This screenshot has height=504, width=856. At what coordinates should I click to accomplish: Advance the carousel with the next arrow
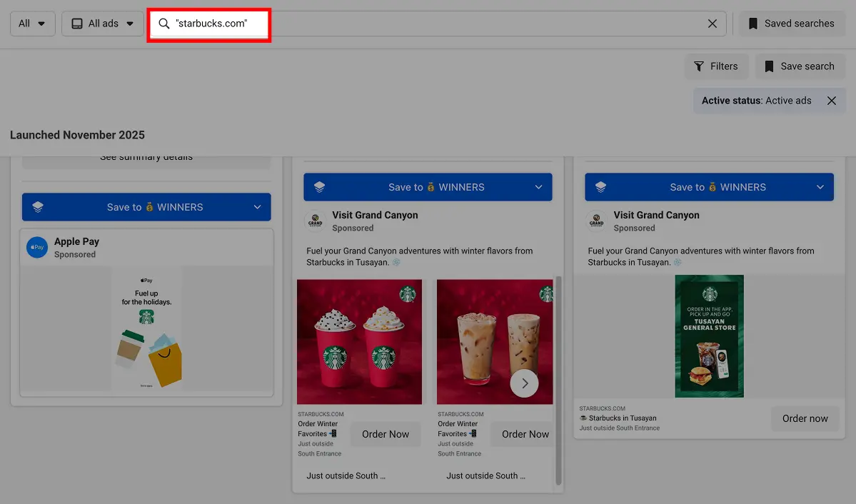coord(524,383)
